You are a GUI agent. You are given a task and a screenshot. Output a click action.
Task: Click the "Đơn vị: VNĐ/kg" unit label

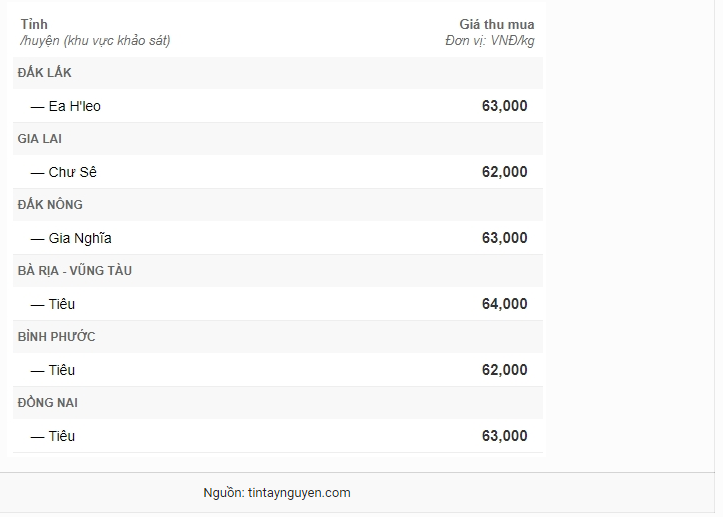coord(489,41)
